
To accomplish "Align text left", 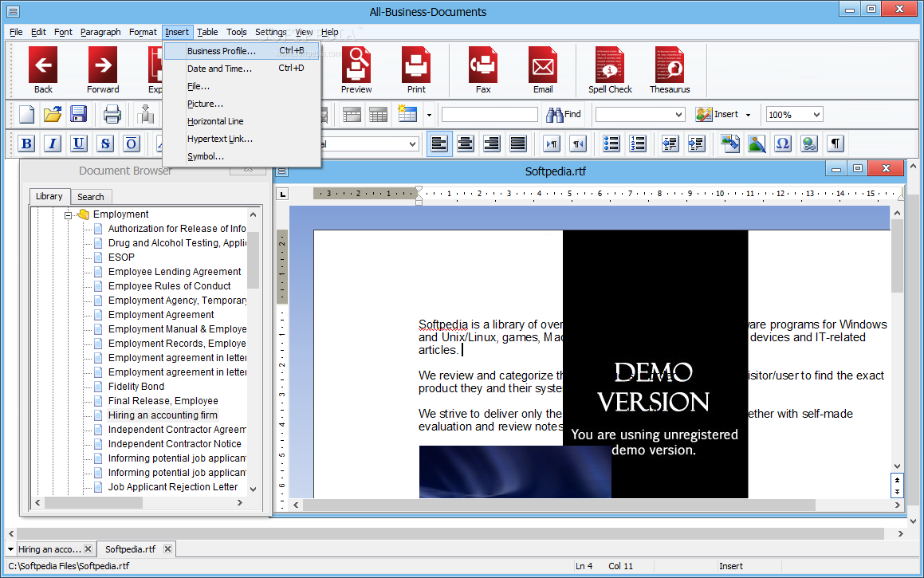I will pyautogui.click(x=439, y=144).
